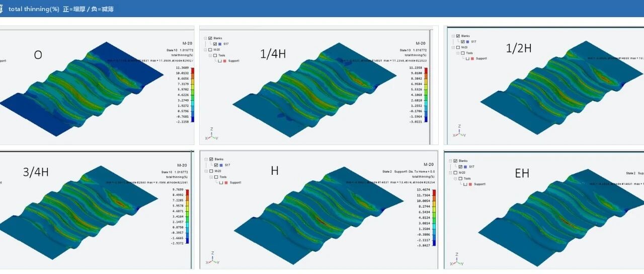This screenshot has width=644, height=274.
Task: Click the XYZ axis triad in H panel
Action: click(x=212, y=257)
